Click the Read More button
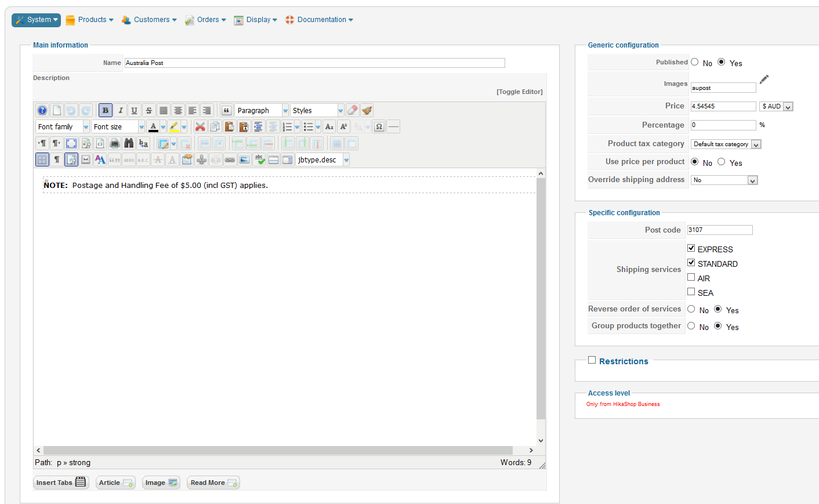 [213, 483]
